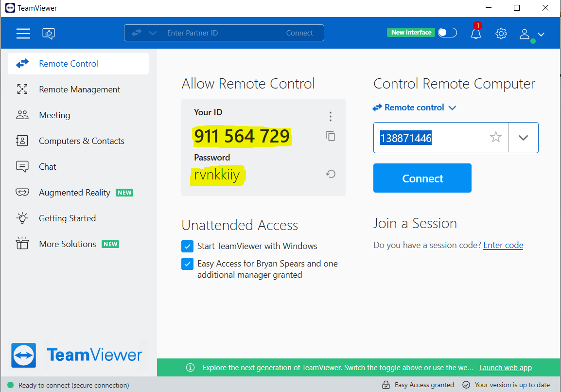Click the Remote Management expand-arrows icon
Viewport: 561px width, 392px height.
[x=22, y=89]
